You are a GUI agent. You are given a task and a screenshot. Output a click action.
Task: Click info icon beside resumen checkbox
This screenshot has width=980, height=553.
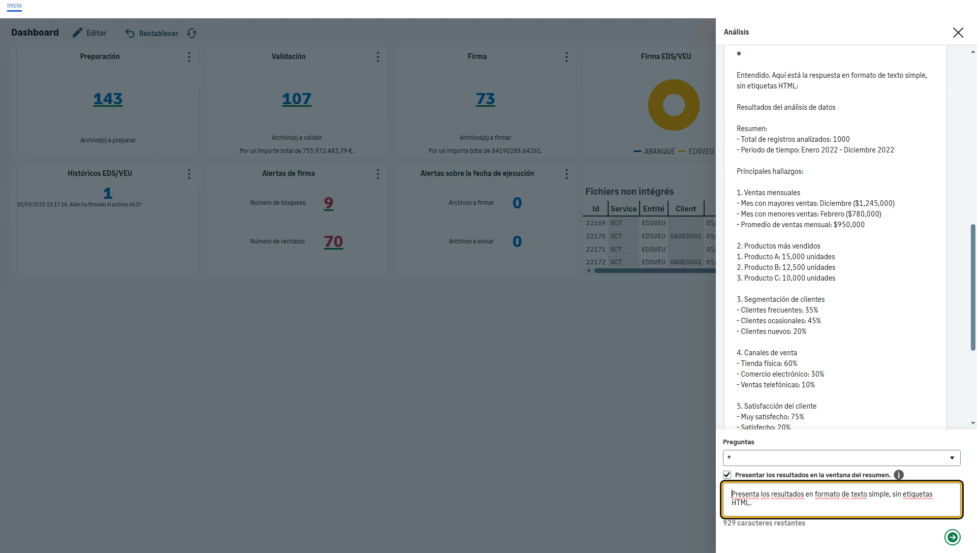[x=898, y=475]
